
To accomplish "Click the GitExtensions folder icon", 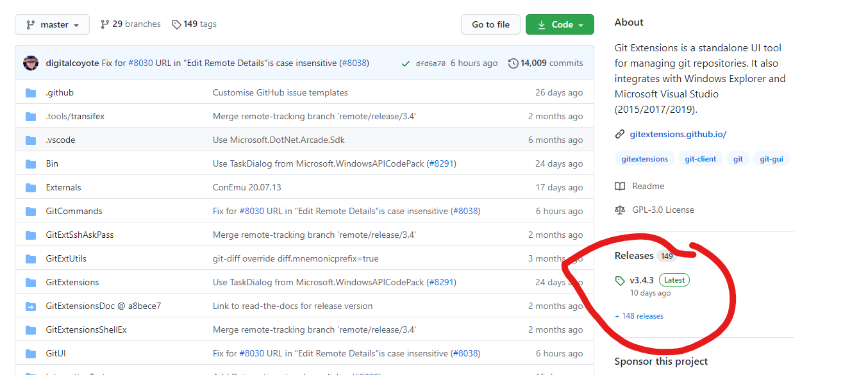I will coord(31,282).
